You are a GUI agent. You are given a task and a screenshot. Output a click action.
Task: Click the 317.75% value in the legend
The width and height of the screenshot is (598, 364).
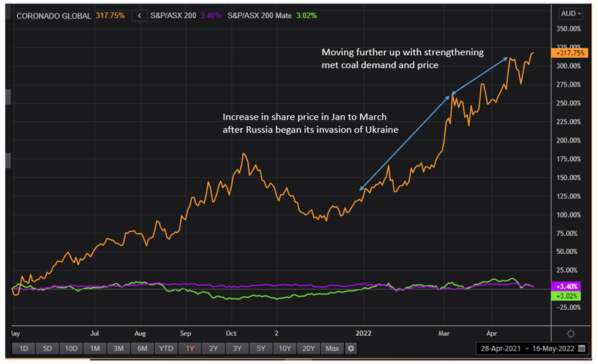(x=110, y=16)
